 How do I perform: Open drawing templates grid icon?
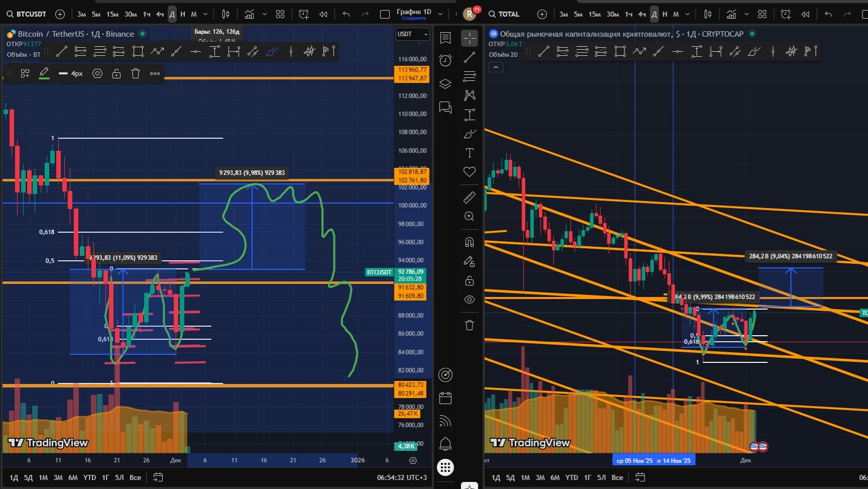click(x=25, y=73)
